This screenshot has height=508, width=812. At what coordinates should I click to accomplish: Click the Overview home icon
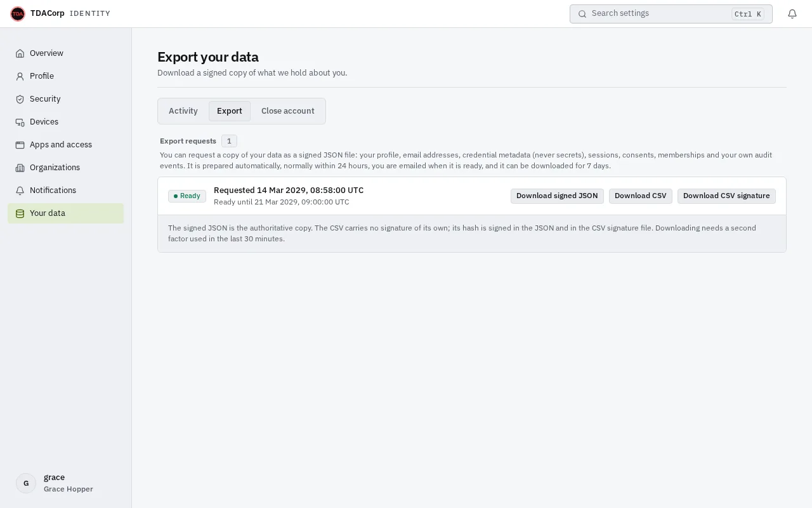pos(20,53)
